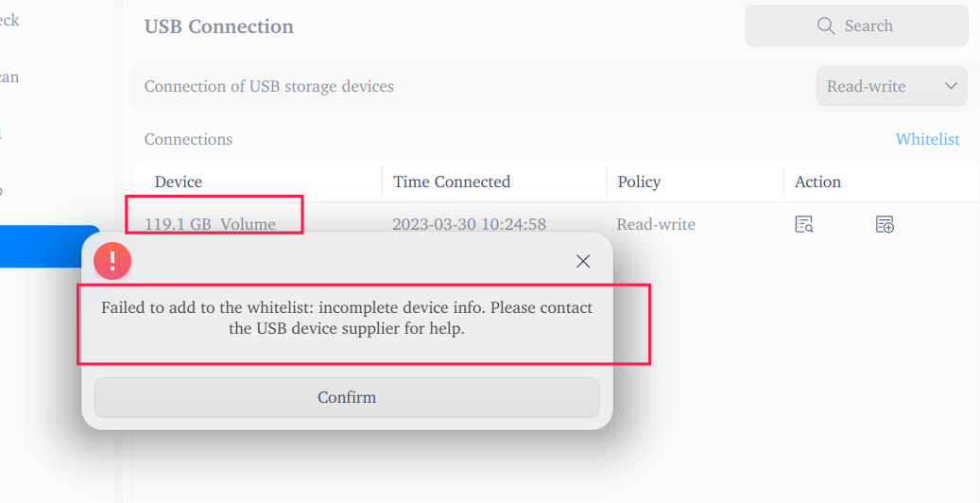Click the chevron arrow beside Read-write
The width and height of the screenshot is (980, 503).
click(x=951, y=86)
